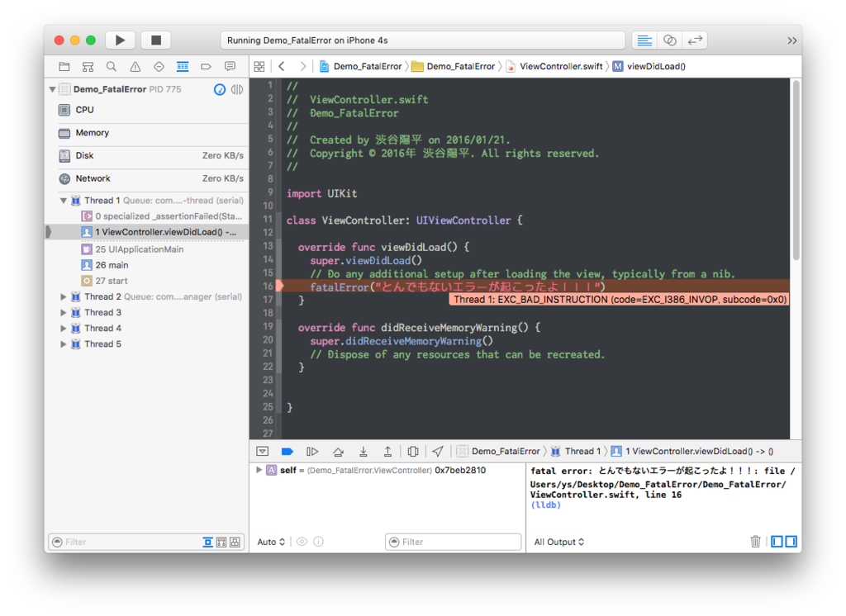Viewport: 846px width, 616px height.
Task: Step out in debugger
Action: (387, 452)
